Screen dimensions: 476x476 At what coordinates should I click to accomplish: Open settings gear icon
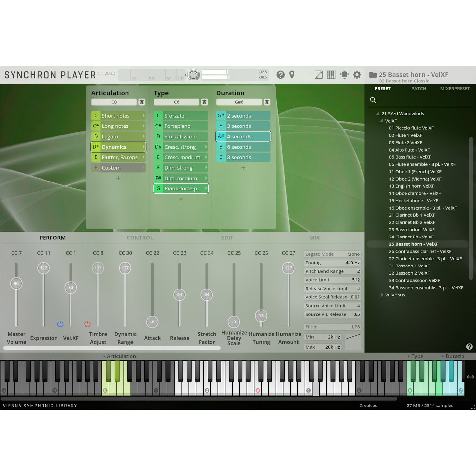(x=357, y=75)
